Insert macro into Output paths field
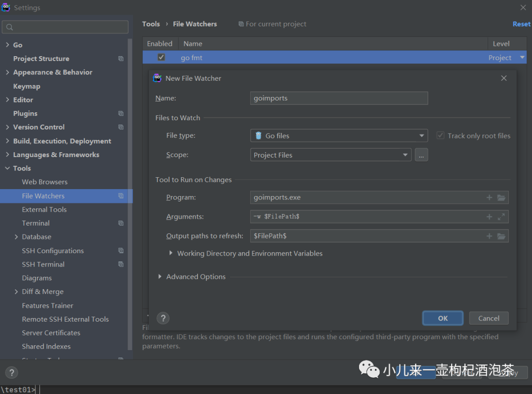The image size is (532, 394). [489, 236]
